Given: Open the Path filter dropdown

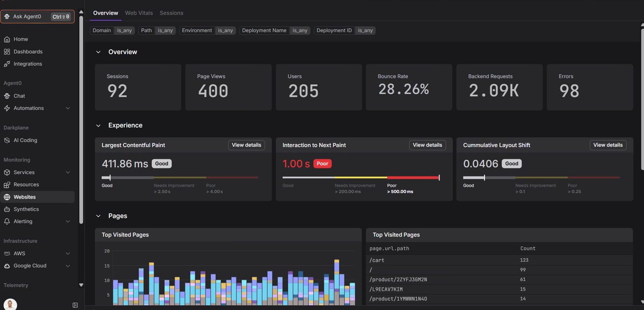Looking at the screenshot, I should point(157,31).
